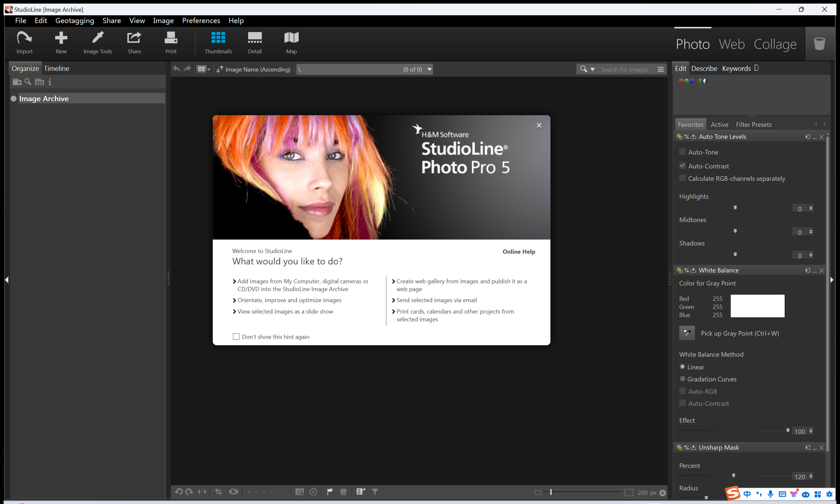This screenshot has width=840, height=504.
Task: Open the folder path dropdown arrow
Action: click(x=429, y=69)
